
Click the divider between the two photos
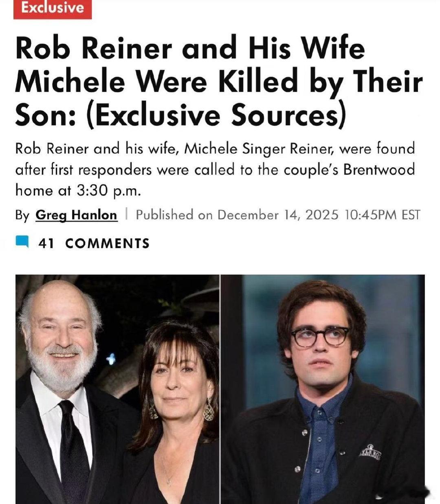(x=220, y=389)
